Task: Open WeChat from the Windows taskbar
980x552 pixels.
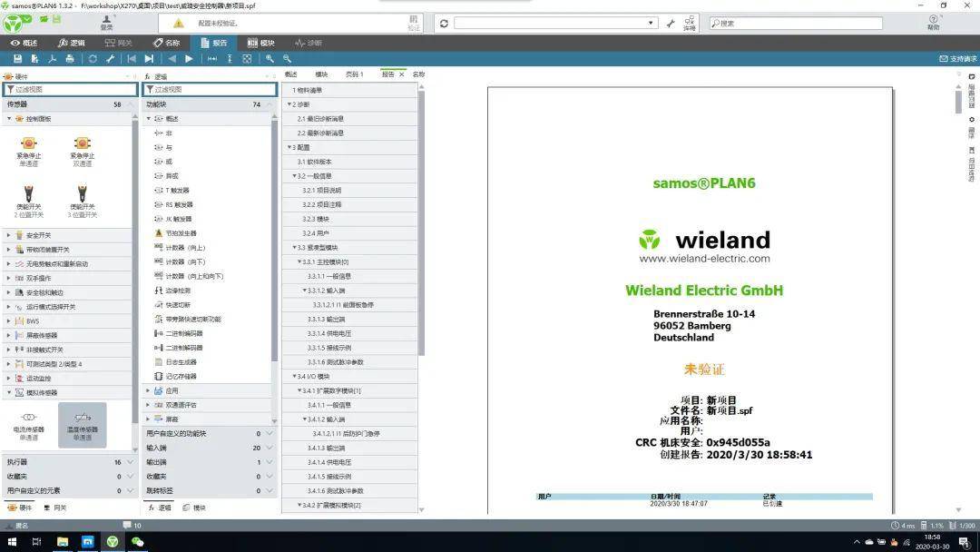Action: (x=137, y=541)
